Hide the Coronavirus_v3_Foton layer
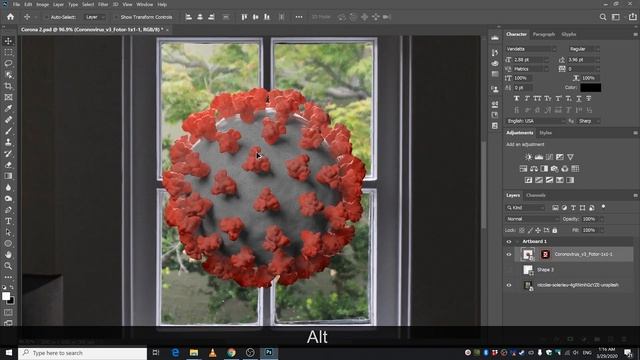Screen dimensions: 640x360 [x=509, y=255]
